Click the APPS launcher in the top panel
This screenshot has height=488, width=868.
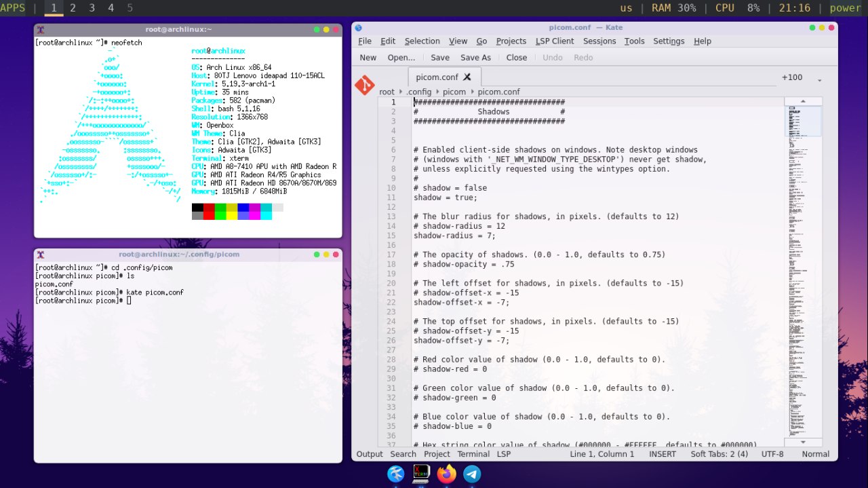(x=13, y=8)
